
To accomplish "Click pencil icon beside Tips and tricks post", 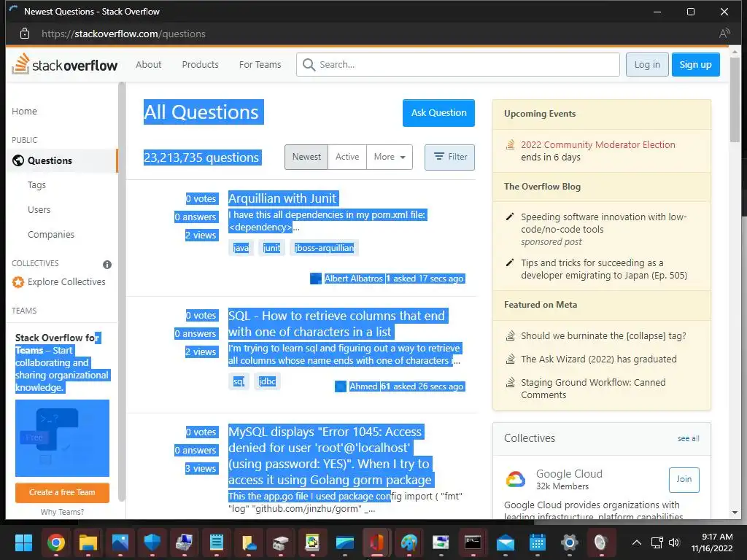I will click(510, 262).
